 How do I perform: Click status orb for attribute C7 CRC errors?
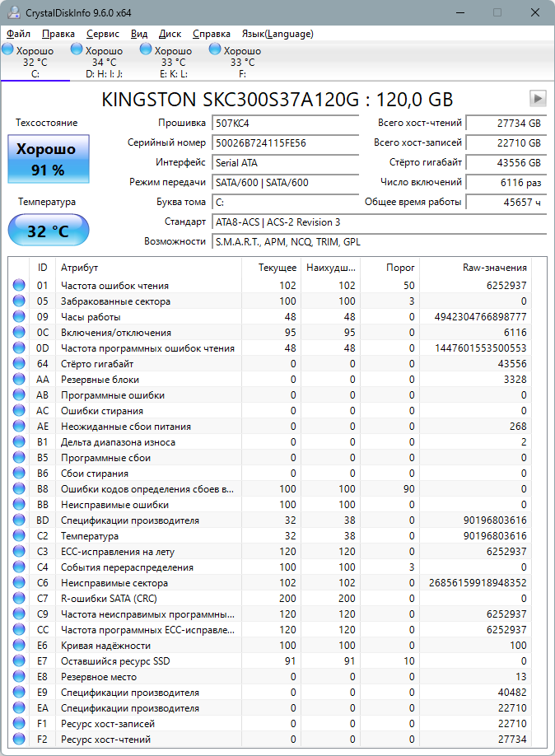19,599
